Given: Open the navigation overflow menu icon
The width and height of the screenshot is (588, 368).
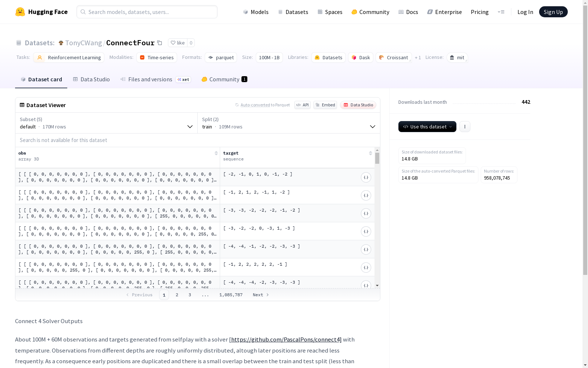Looking at the screenshot, I should point(501,12).
